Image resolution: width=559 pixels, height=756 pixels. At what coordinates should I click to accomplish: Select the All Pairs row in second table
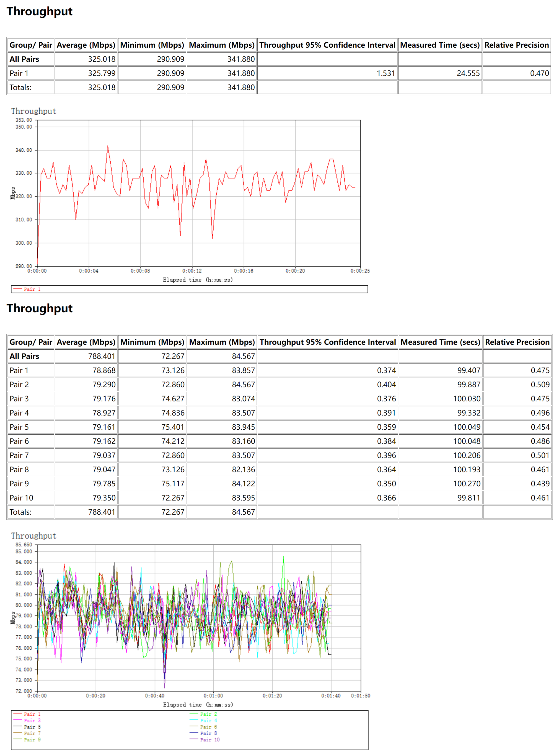(24, 356)
